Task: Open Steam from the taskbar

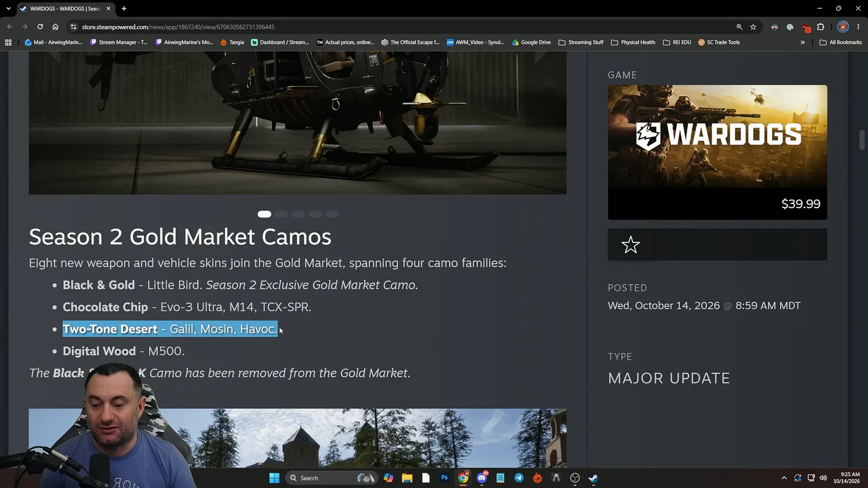Action: [x=593, y=478]
